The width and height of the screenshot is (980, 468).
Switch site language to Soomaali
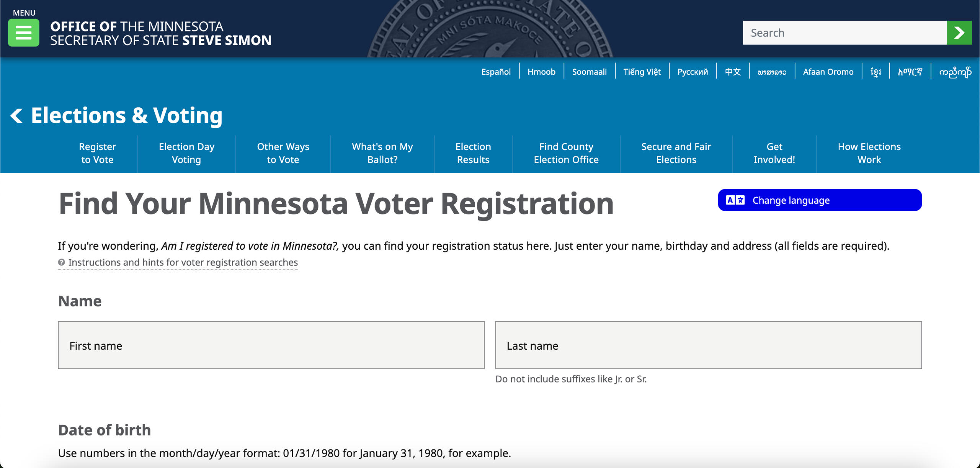point(589,72)
